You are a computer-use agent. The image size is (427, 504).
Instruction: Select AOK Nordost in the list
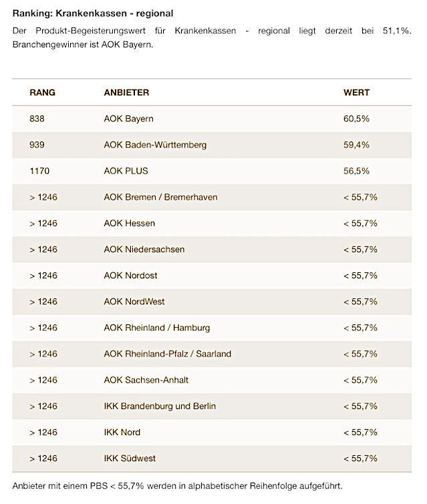point(130,275)
